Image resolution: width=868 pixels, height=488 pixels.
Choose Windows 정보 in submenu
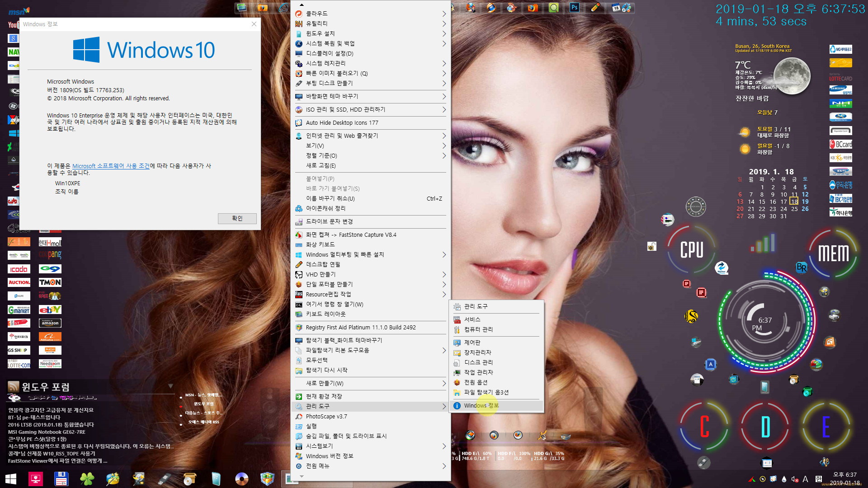point(496,405)
